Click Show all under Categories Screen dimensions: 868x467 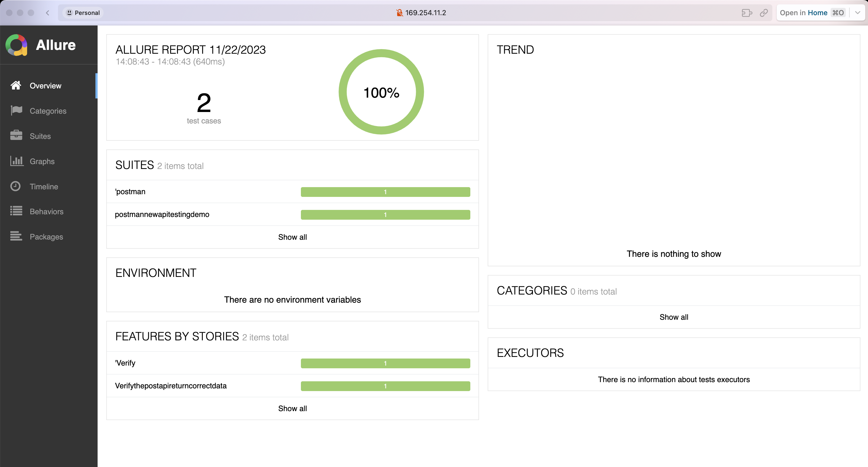tap(673, 317)
